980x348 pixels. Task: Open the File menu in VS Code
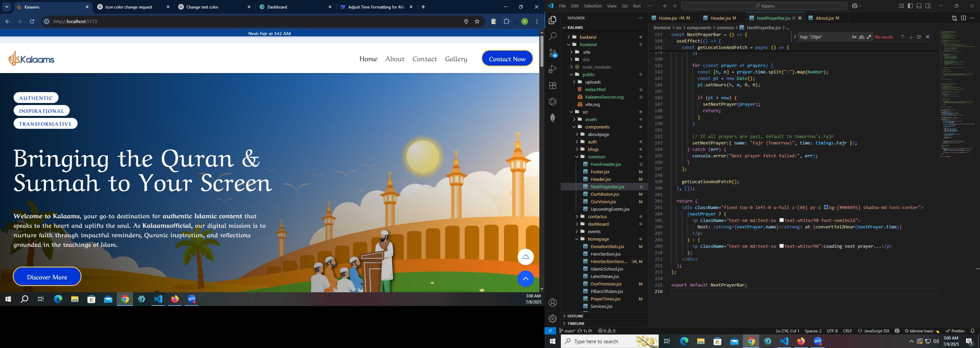pos(562,6)
